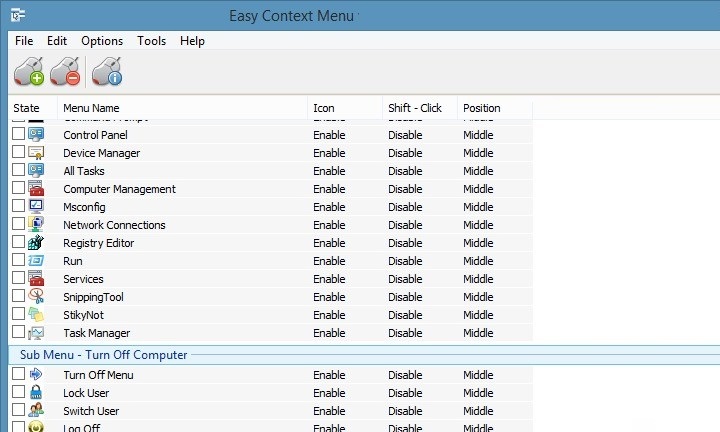Tick the Device Manager checkbox
Screen dimensions: 720x432
click(18, 151)
